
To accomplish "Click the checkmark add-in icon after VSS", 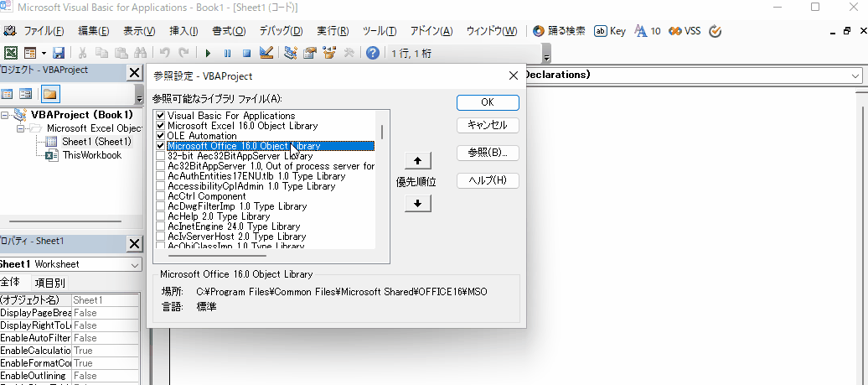I will [715, 31].
